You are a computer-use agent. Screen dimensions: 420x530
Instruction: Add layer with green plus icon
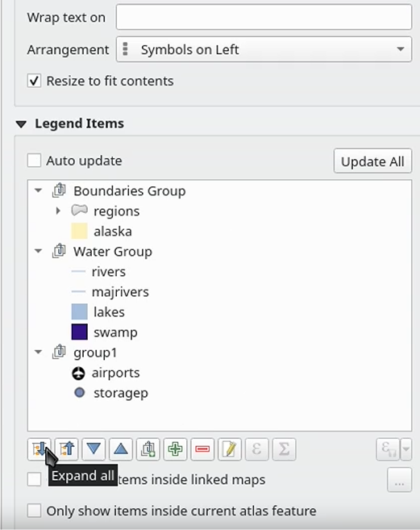(x=175, y=449)
